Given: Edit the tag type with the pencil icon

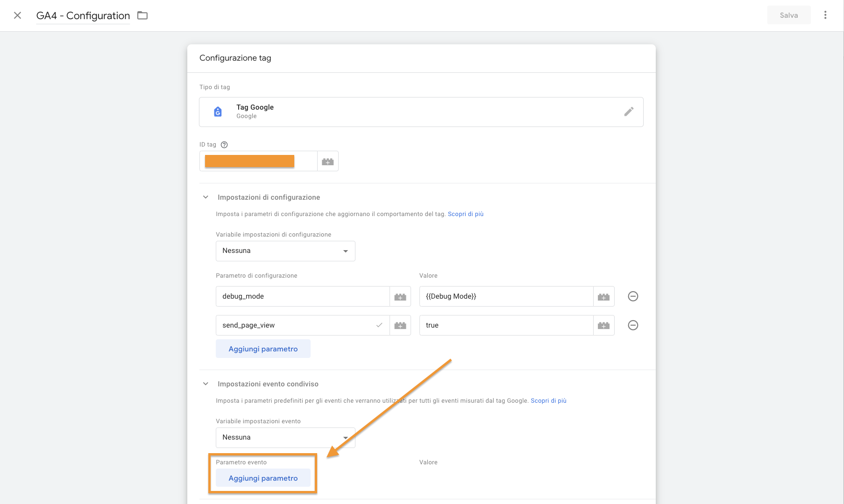Looking at the screenshot, I should pyautogui.click(x=629, y=112).
